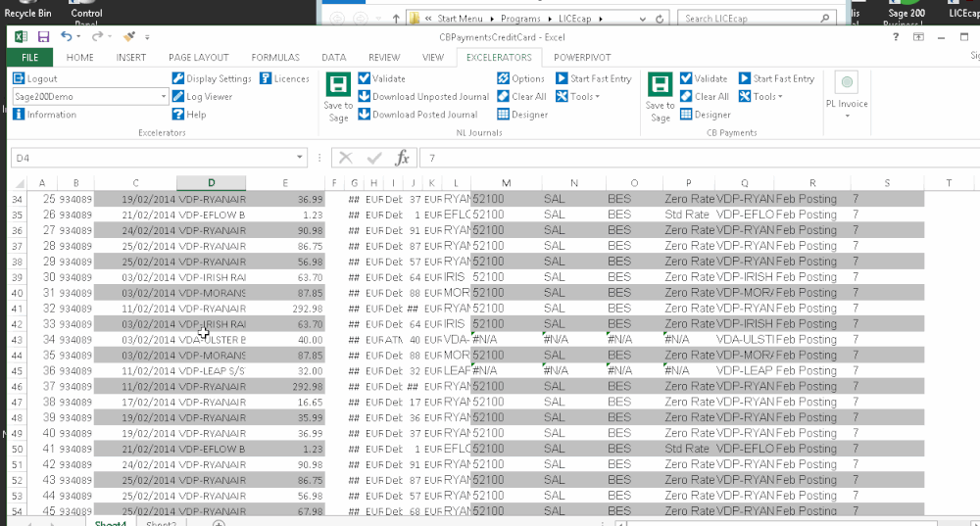Click the Select All corner button
980x526 pixels.
(x=19, y=183)
